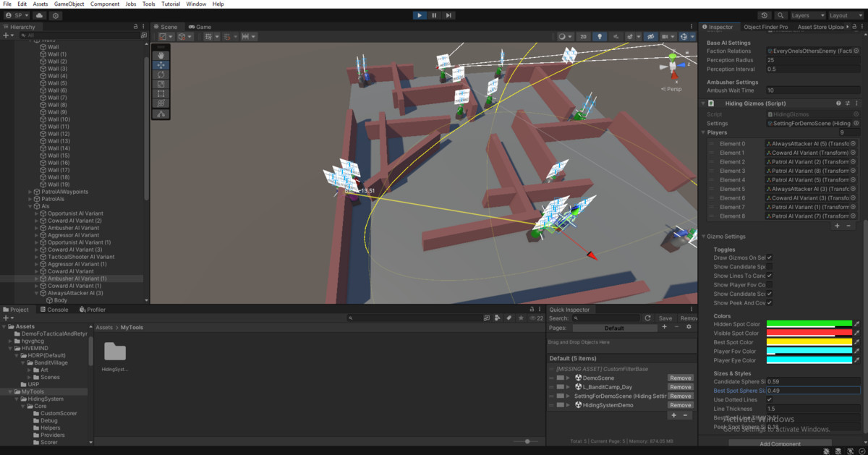Screen dimensions: 868x455
Task: Edit the Perception Radius value field
Action: [810, 59]
